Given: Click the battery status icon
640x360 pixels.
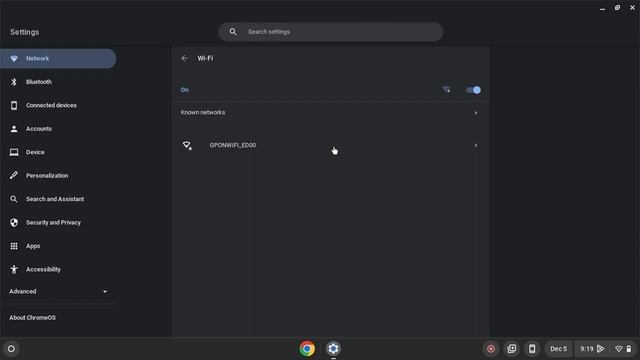Looking at the screenshot, I should 629,349.
